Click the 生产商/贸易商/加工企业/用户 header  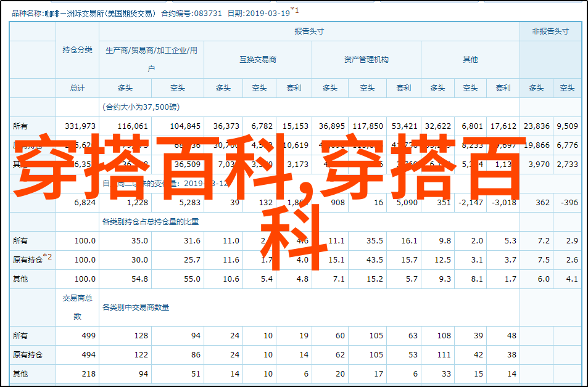(151, 59)
